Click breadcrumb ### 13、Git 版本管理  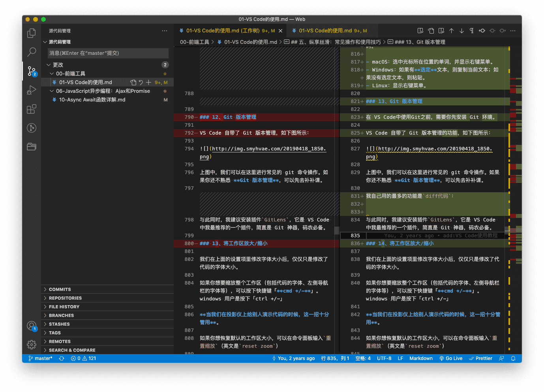pos(416,42)
